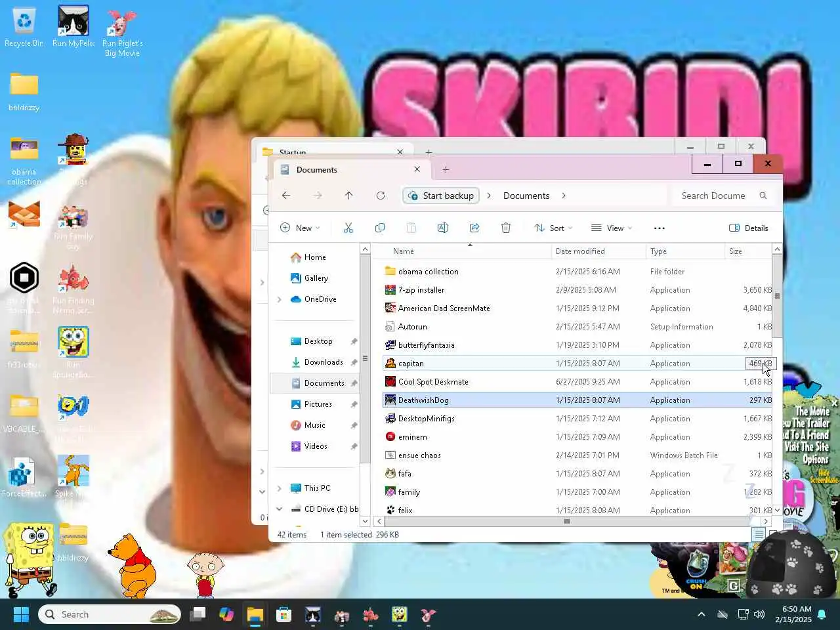Expand the OneDrive tree node
Screen dimensions: 840x630
[280, 299]
